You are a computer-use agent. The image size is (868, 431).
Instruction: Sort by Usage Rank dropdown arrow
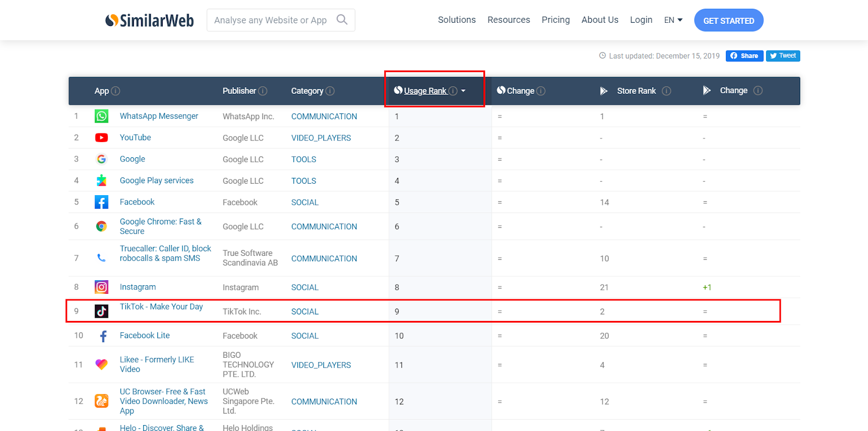tap(463, 91)
